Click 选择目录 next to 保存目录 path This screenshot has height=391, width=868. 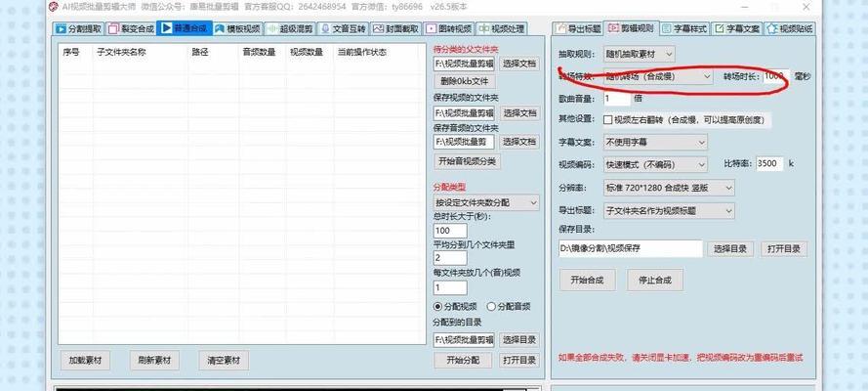[730, 249]
